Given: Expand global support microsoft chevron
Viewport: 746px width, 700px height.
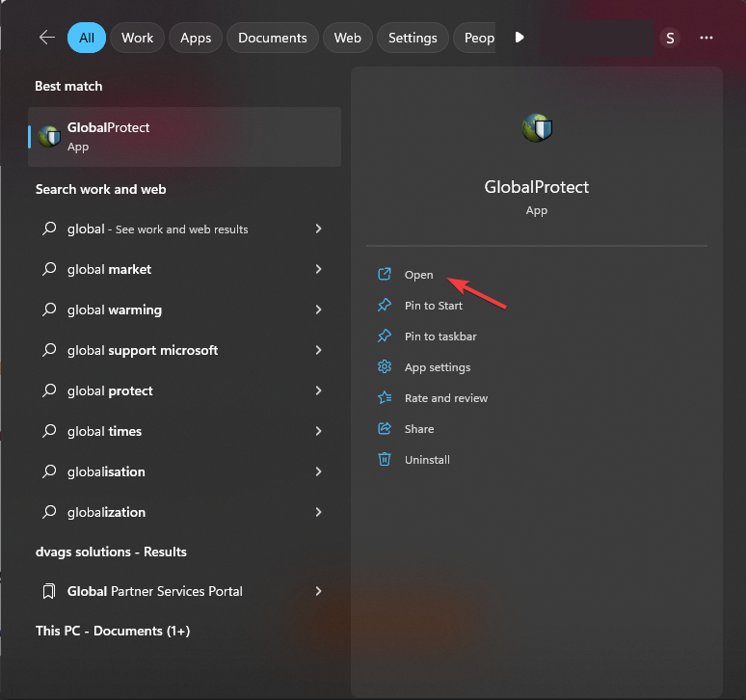Looking at the screenshot, I should (318, 350).
